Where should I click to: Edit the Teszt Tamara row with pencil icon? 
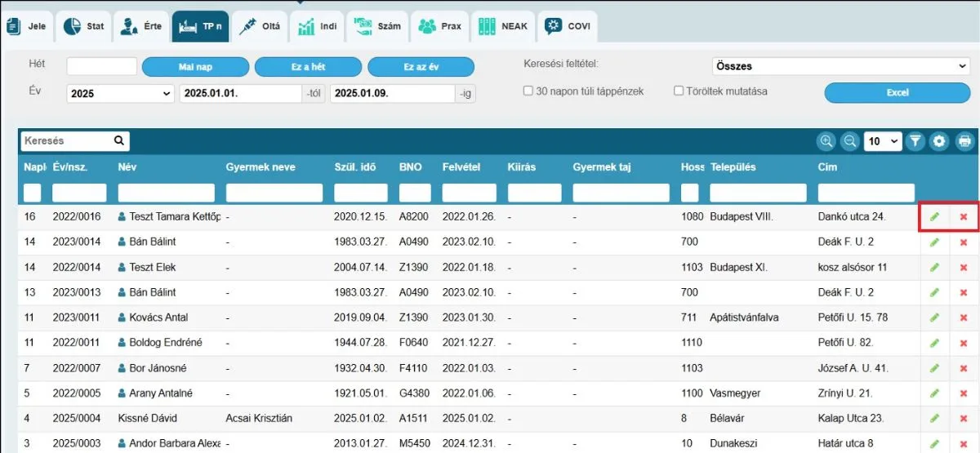pyautogui.click(x=934, y=217)
